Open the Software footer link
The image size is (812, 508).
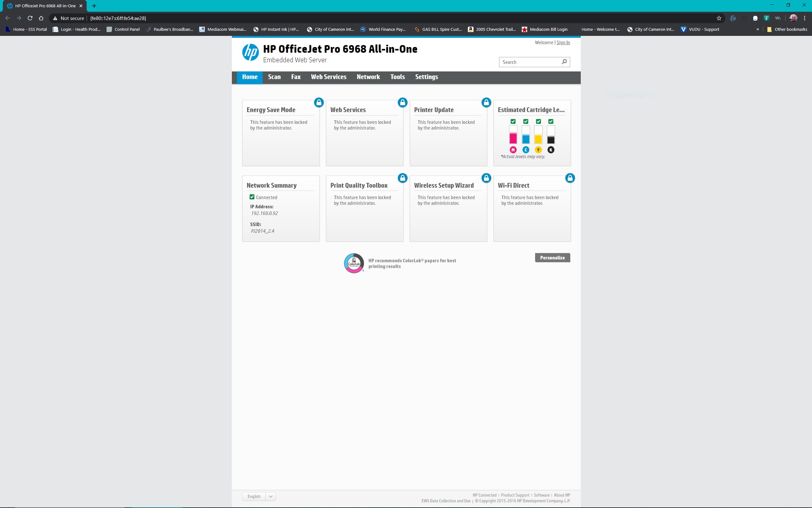tap(541, 495)
